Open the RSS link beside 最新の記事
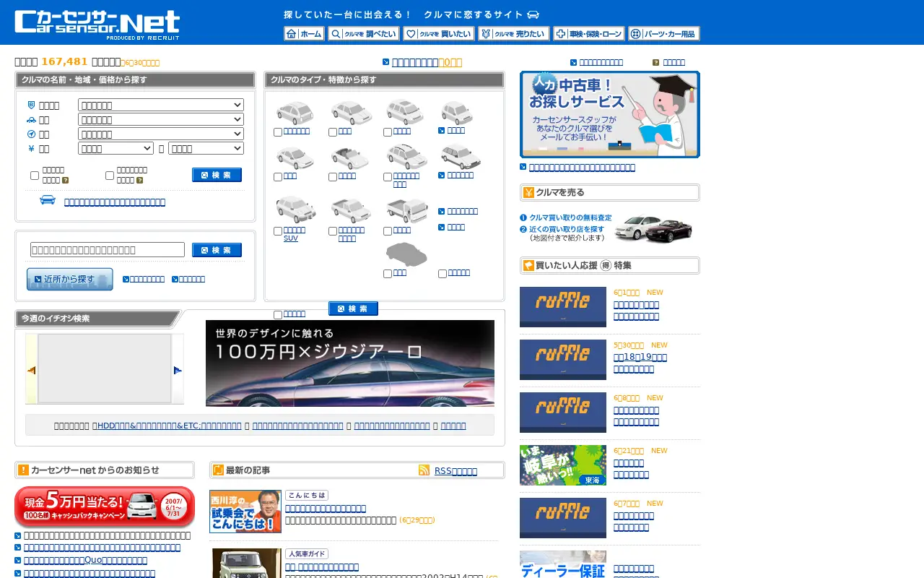Screen dimensions: 924x578 point(456,471)
